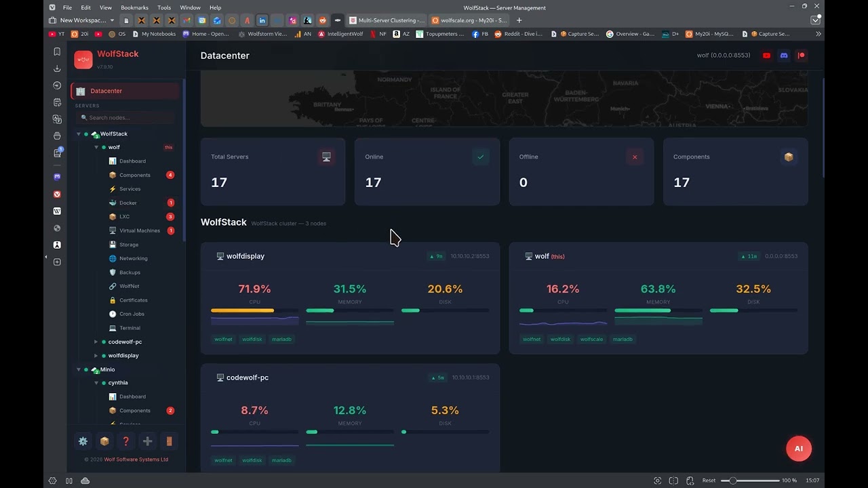Open the Window menu
This screenshot has height=488, width=868.
point(190,7)
